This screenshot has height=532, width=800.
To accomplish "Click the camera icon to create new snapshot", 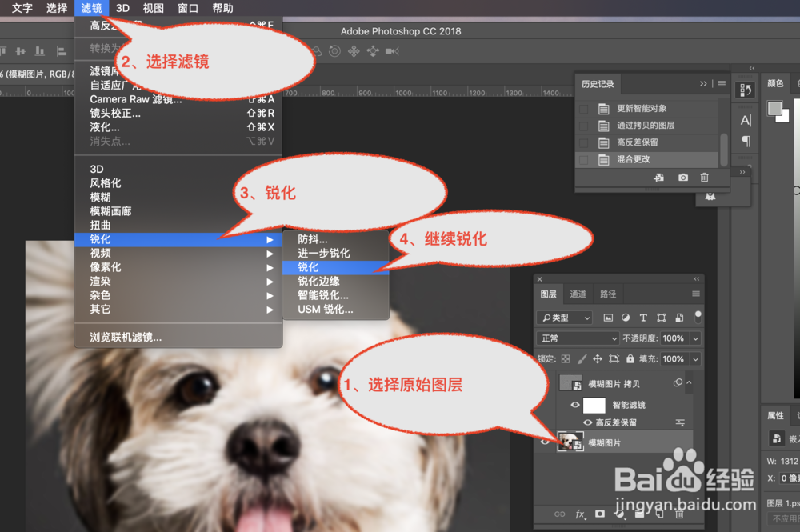I will click(683, 177).
